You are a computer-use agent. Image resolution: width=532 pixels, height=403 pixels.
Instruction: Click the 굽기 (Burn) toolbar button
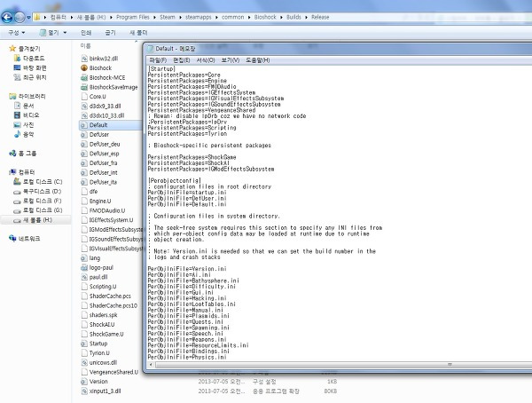(110, 33)
